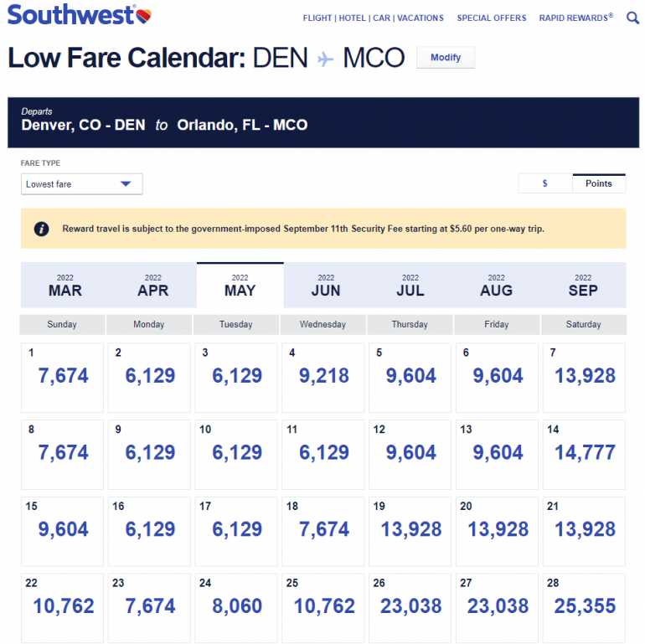Select the SEP 2022 month tab
The width and height of the screenshot is (645, 644).
point(583,285)
